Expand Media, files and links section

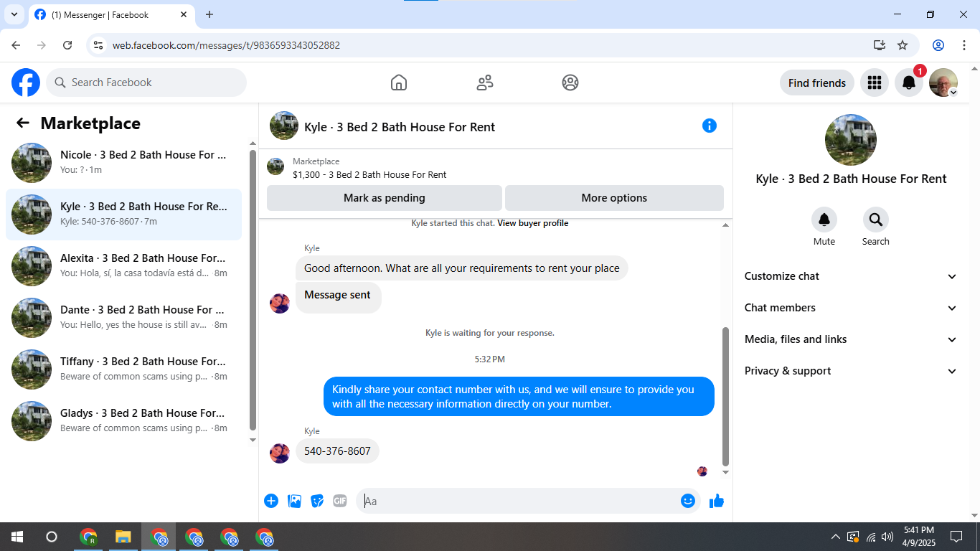point(851,339)
